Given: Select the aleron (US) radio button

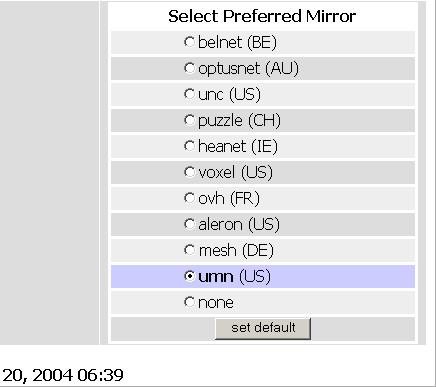Looking at the screenshot, I should click(x=189, y=224).
